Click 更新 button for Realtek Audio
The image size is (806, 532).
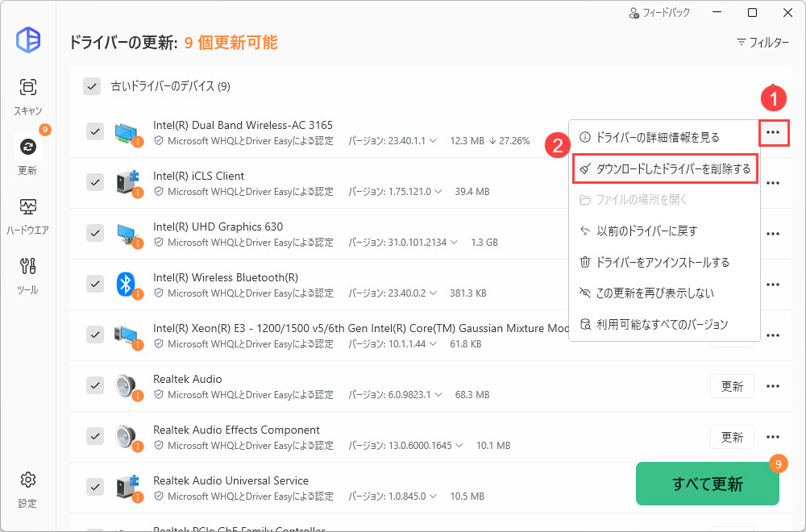click(732, 386)
